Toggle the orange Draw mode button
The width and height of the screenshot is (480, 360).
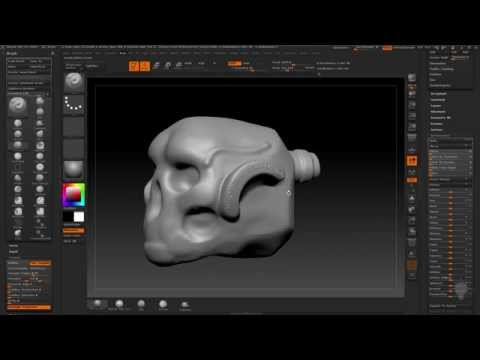pos(145,66)
